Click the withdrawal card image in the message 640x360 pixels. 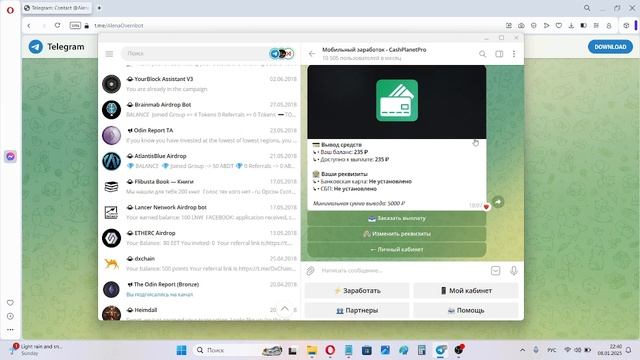(397, 102)
